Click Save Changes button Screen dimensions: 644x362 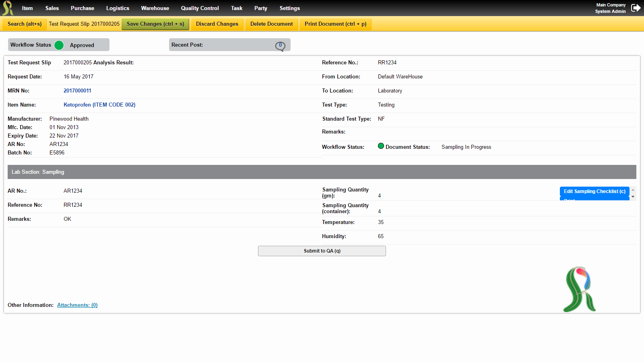(x=155, y=24)
